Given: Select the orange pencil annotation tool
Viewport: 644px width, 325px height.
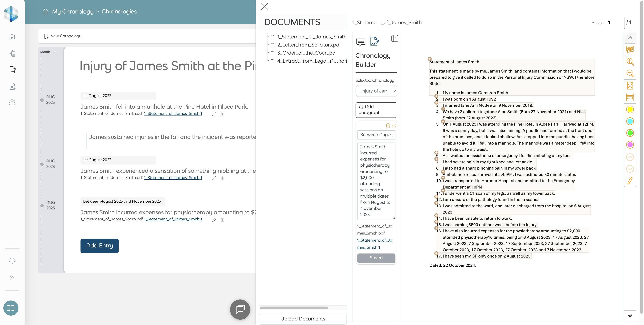Looking at the screenshot, I should pos(630,181).
